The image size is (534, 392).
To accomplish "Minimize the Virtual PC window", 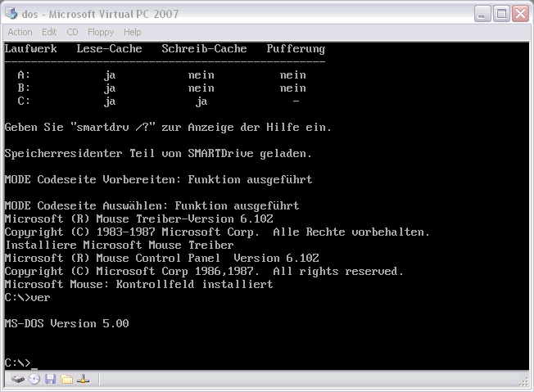I will 482,14.
